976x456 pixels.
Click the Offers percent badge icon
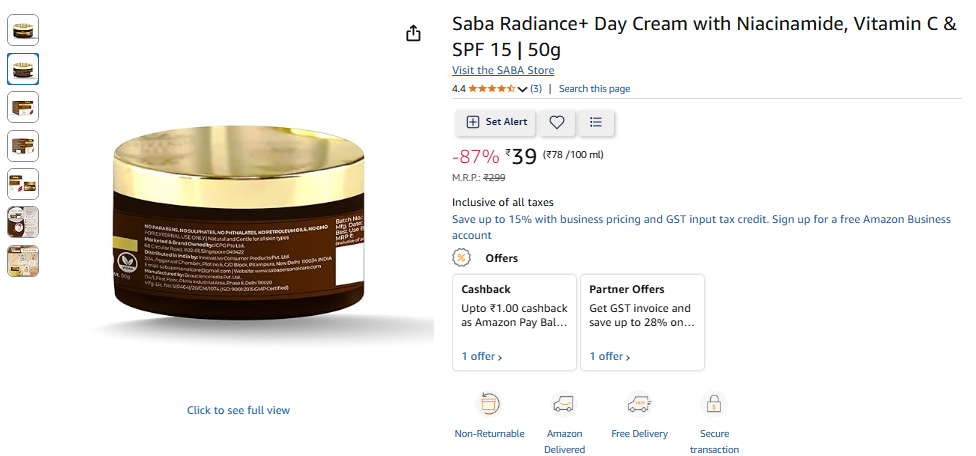pos(461,258)
